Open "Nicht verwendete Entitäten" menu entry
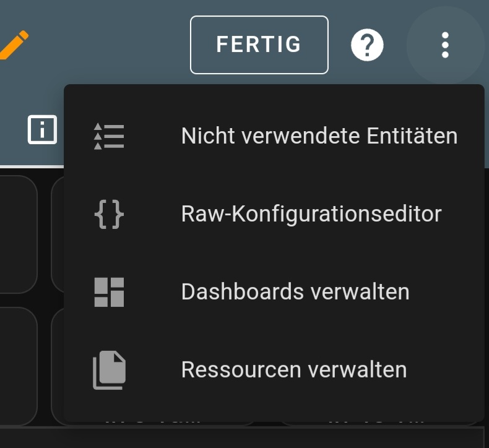This screenshot has width=489, height=448. pos(319,136)
